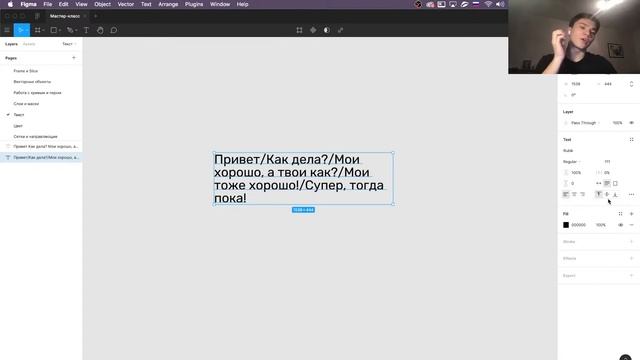The width and height of the screenshot is (640, 360).
Task: Add a new fill with plus icon
Action: pyautogui.click(x=631, y=213)
